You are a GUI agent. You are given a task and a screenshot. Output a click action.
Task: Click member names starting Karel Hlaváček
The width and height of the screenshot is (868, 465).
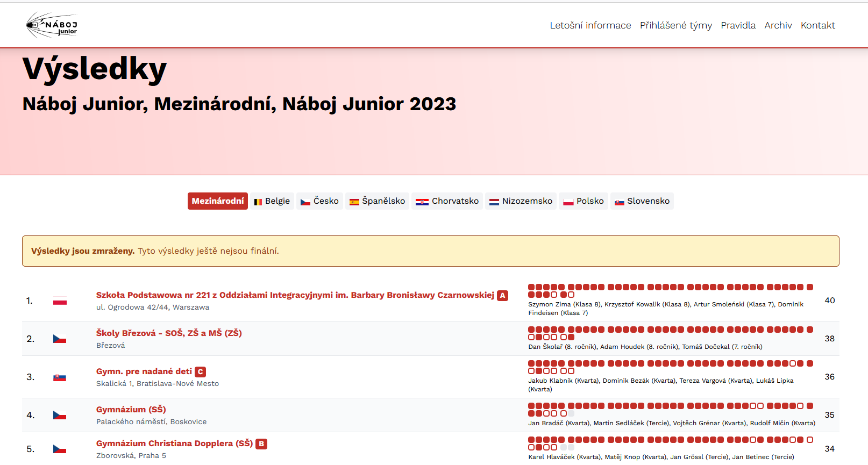[x=661, y=457]
